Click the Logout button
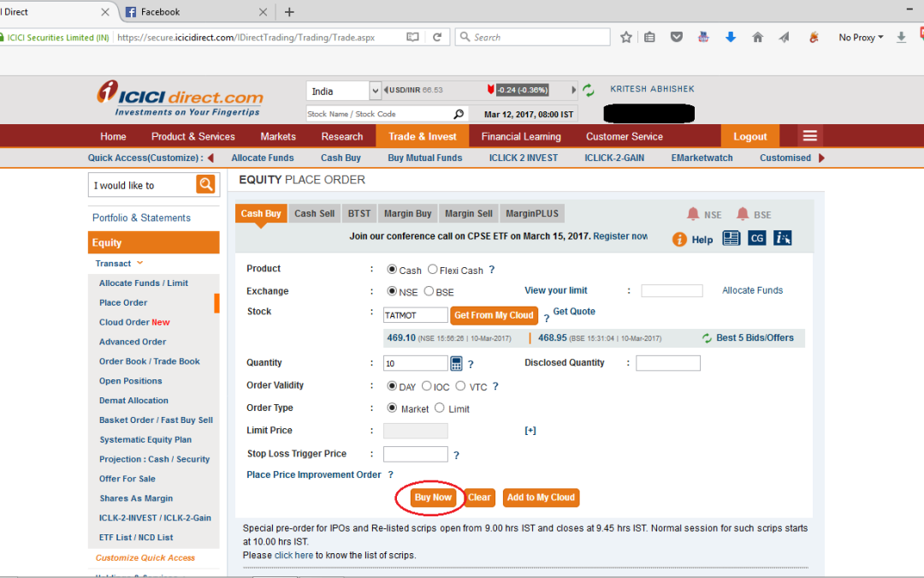Image resolution: width=924 pixels, height=578 pixels. click(x=750, y=136)
